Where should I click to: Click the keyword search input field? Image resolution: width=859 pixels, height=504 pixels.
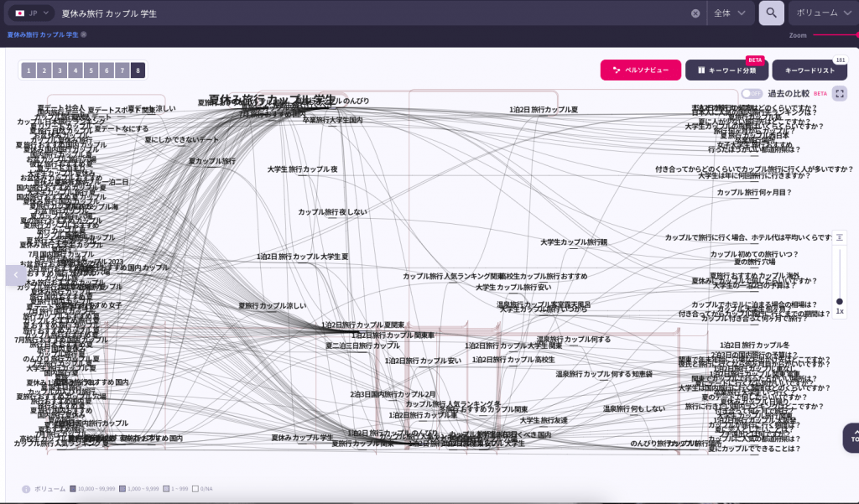369,13
